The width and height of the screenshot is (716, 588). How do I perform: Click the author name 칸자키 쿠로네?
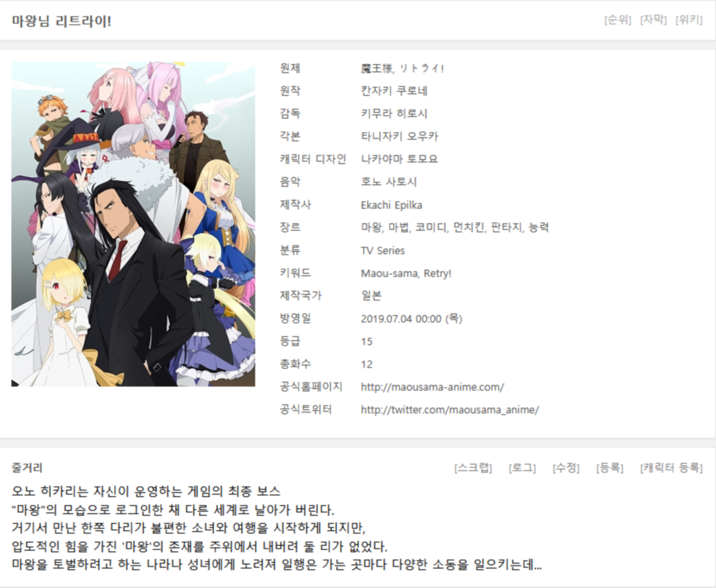(x=394, y=91)
